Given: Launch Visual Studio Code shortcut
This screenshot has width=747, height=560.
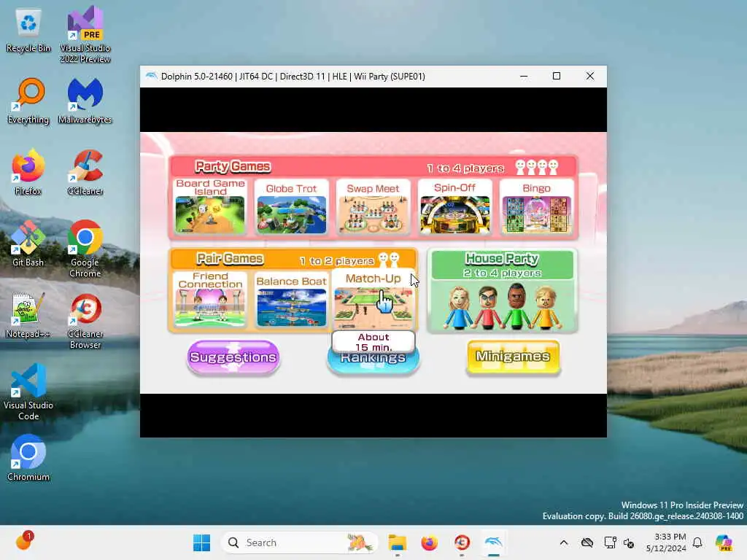Looking at the screenshot, I should click(28, 392).
